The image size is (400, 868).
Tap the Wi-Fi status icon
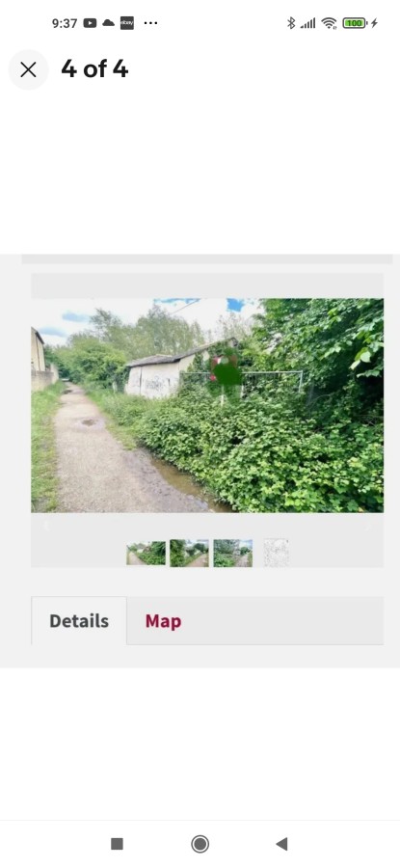330,23
